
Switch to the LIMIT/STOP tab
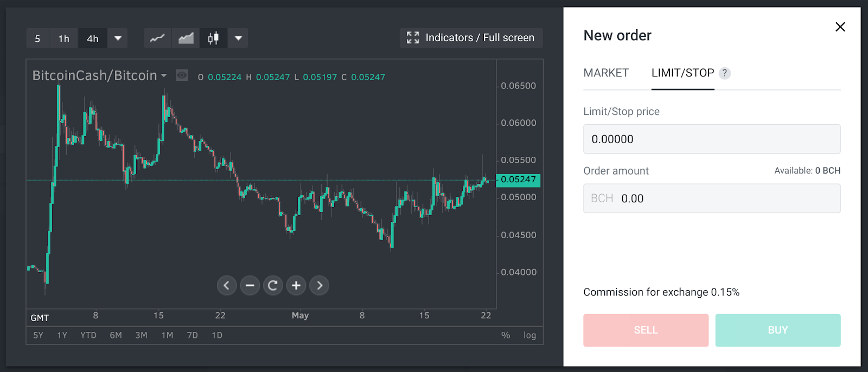pos(682,73)
